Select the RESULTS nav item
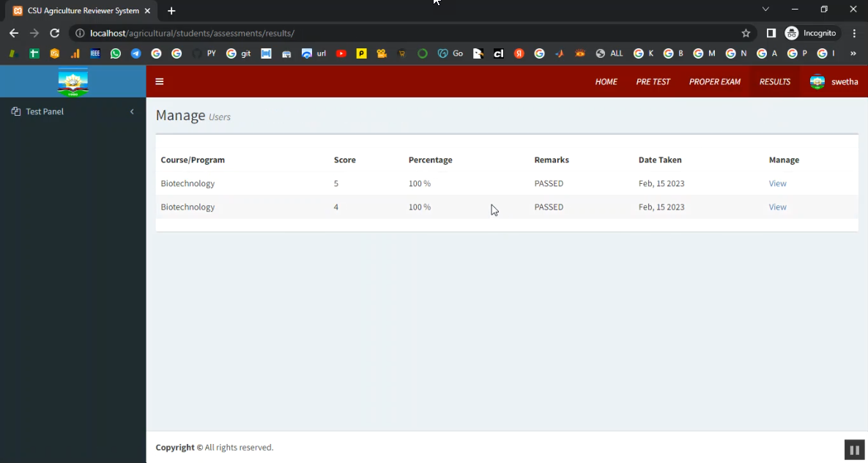Viewport: 868px width, 463px height. click(x=775, y=81)
